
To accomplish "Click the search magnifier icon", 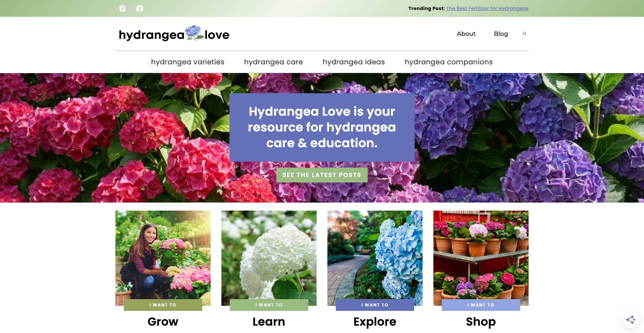I will tap(524, 34).
